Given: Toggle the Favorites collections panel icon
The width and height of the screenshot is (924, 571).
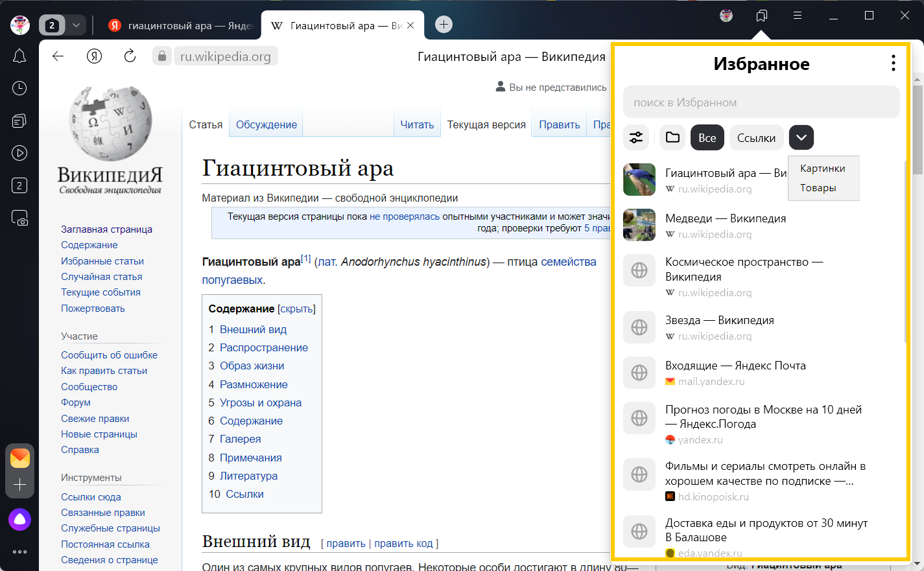Looking at the screenshot, I should [762, 16].
